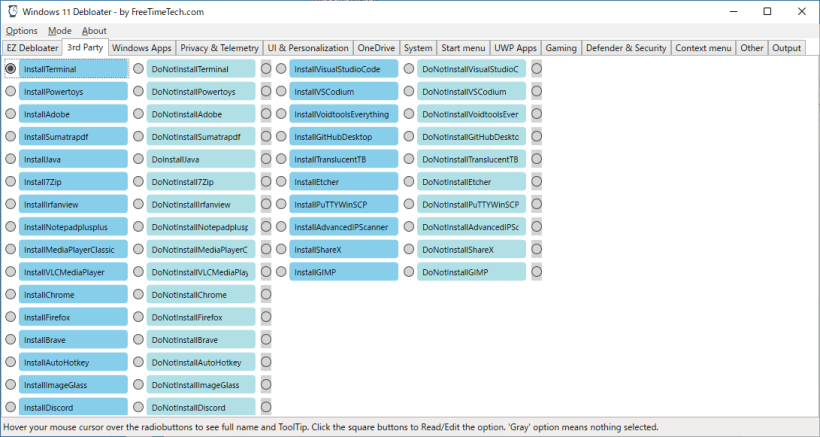820x437 pixels.
Task: Click the app icon in the title bar
Action: [12, 11]
